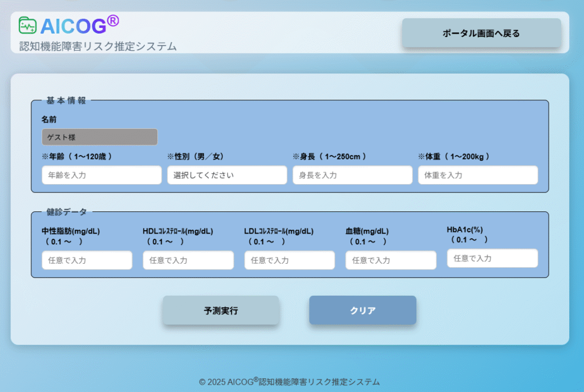Click the 基本情報 section legend

(66, 101)
